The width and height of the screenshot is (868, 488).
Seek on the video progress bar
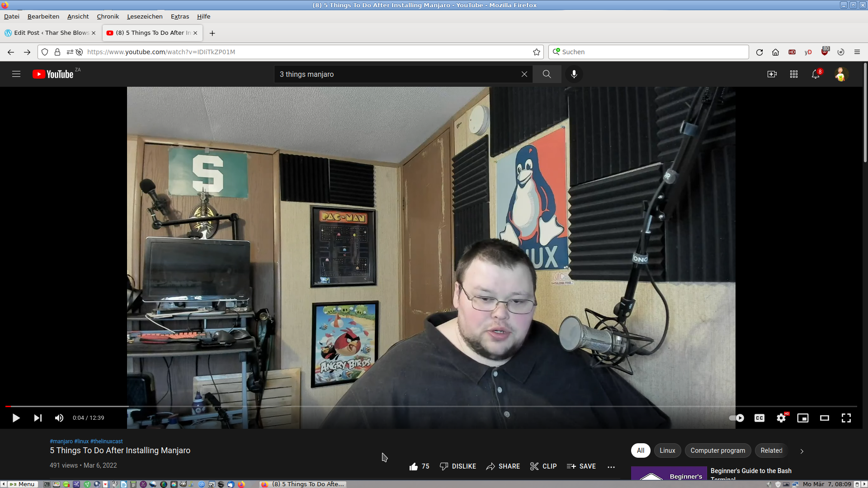431,406
